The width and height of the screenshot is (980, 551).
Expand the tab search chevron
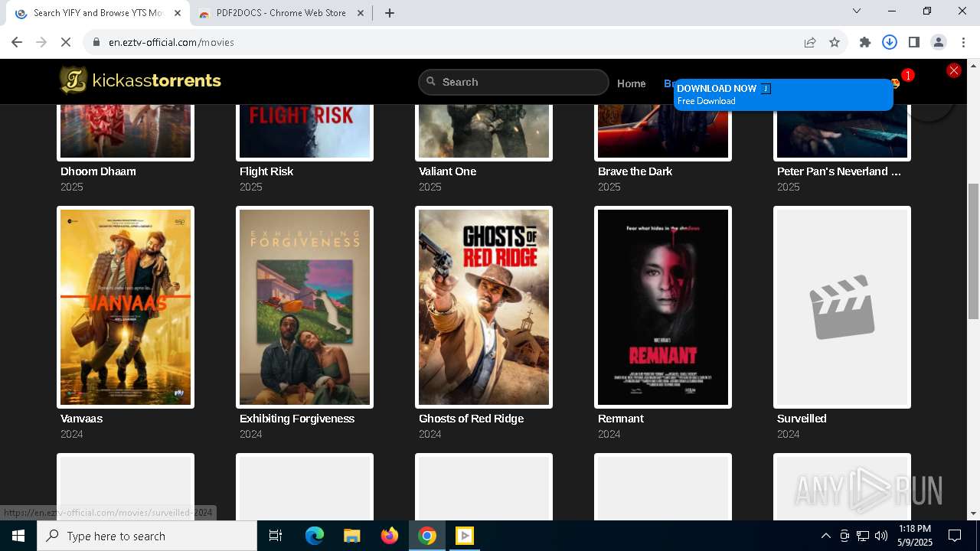click(x=857, y=11)
